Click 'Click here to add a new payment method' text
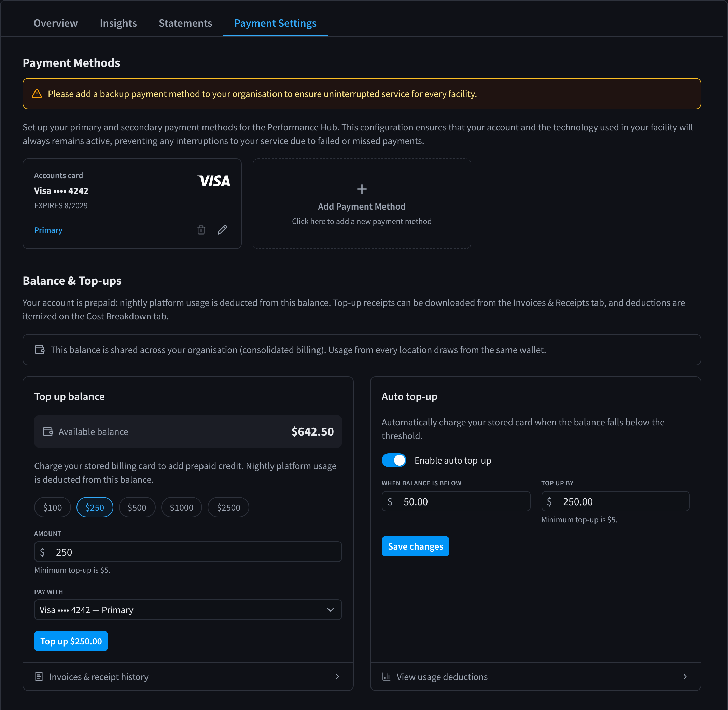Image resolution: width=728 pixels, height=710 pixels. point(361,221)
